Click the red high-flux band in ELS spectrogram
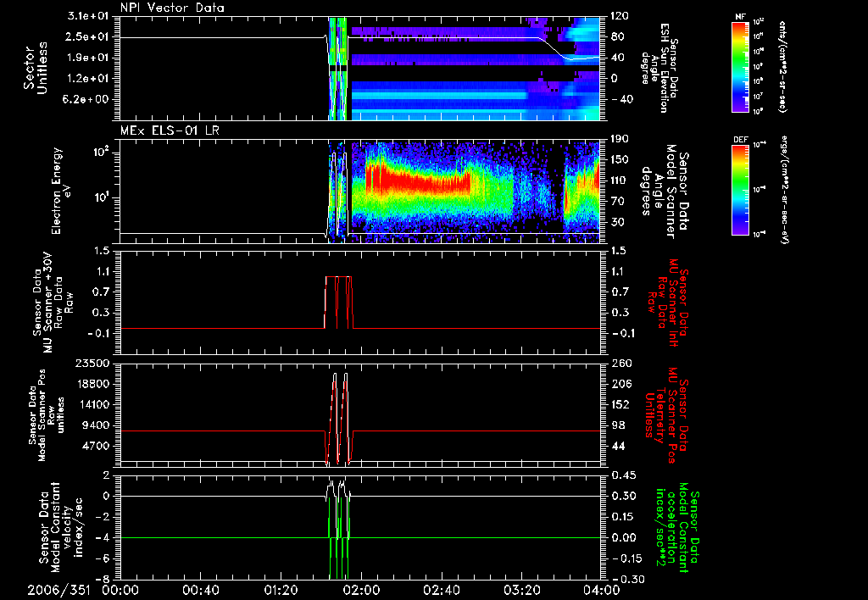This screenshot has width=868, height=600. 418,181
